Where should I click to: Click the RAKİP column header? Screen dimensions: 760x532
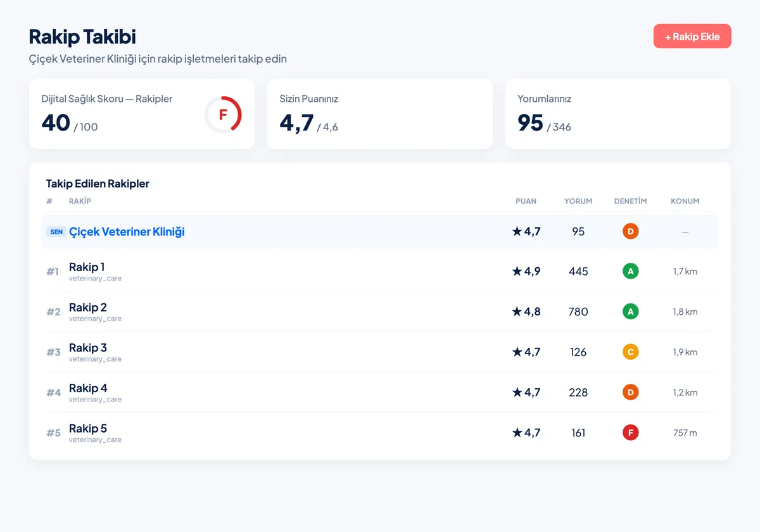coord(80,201)
